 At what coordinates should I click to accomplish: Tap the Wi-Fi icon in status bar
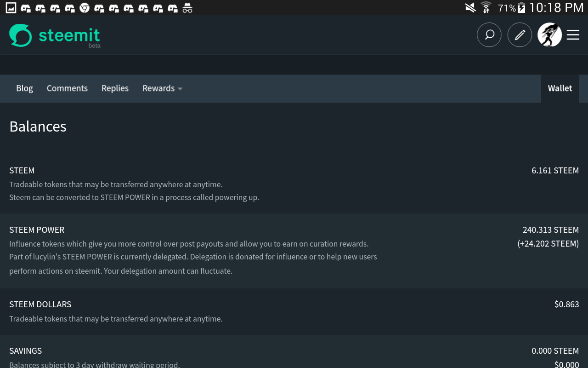[x=486, y=8]
